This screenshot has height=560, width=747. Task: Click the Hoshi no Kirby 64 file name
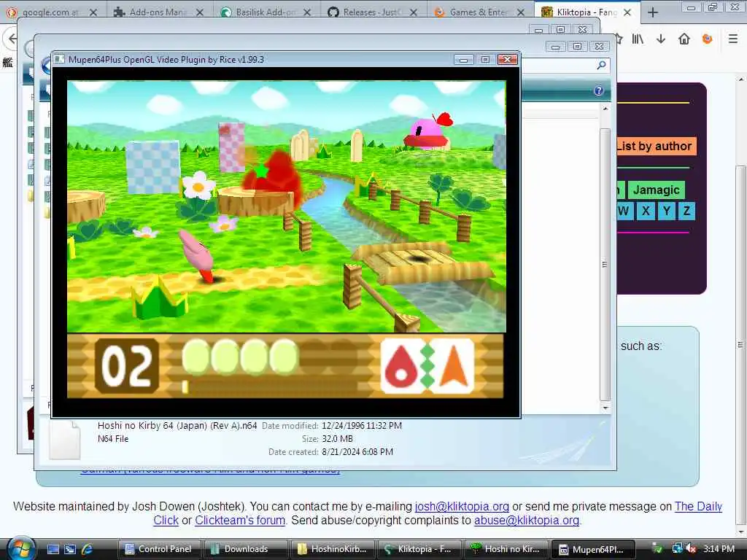click(177, 426)
